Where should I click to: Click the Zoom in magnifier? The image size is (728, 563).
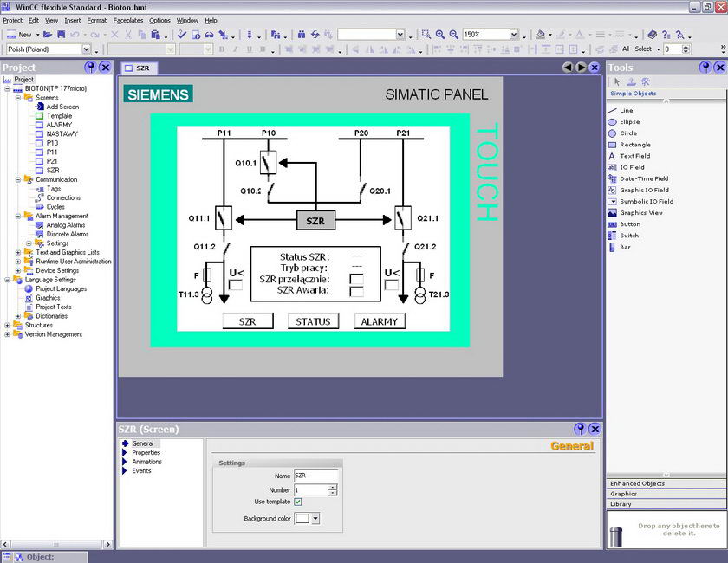pyautogui.click(x=439, y=35)
